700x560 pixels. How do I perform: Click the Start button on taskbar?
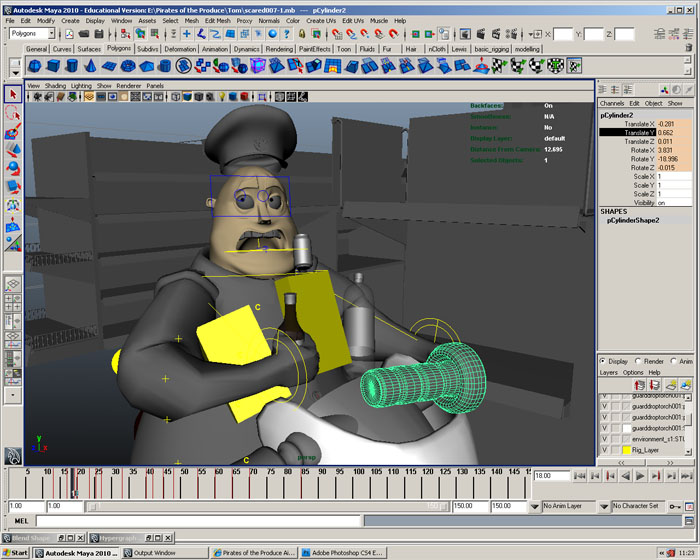(15, 553)
